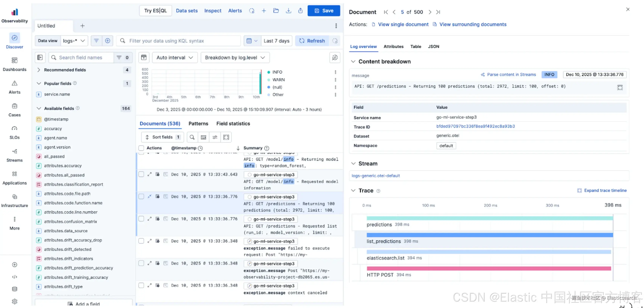The height and width of the screenshot is (308, 644).
Task: Open the Auto interval dropdown
Action: coord(175,58)
